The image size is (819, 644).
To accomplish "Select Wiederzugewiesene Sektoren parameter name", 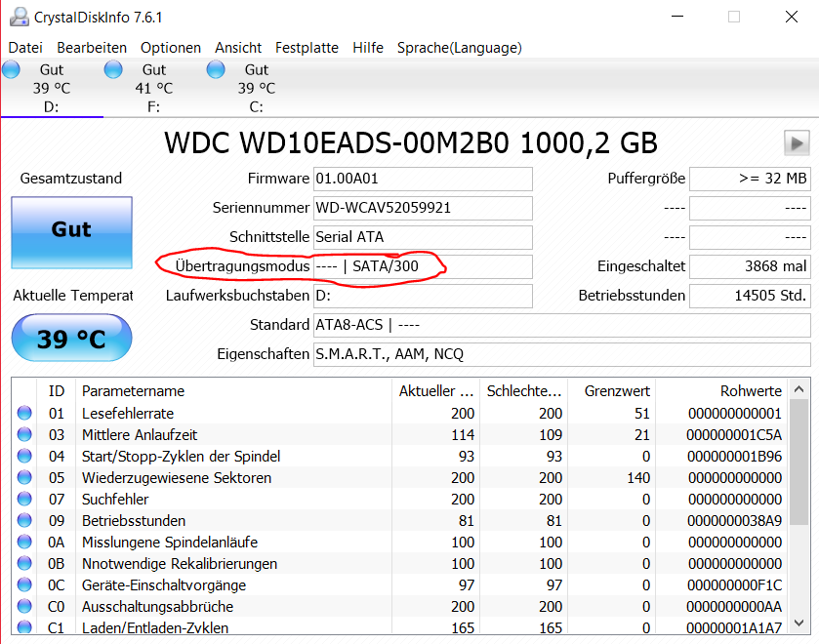I will (177, 477).
